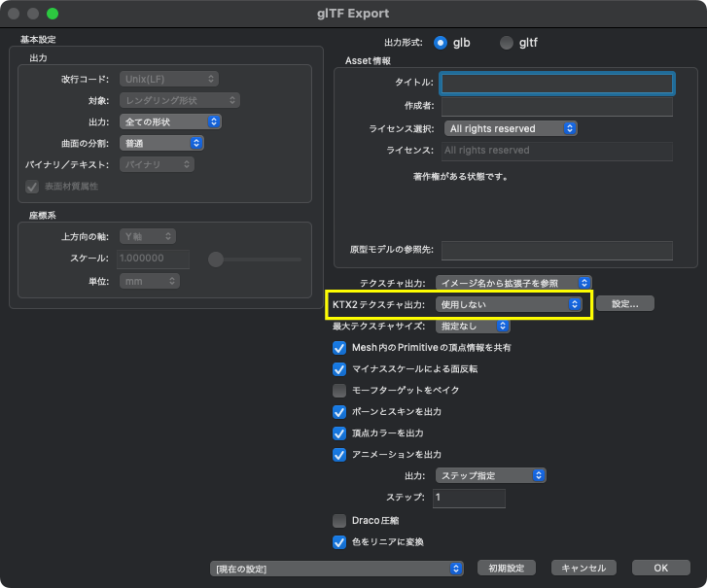The image size is (707, 588).
Task: Open KTX2 テクスチャ出力 dropdown
Action: pos(509,304)
